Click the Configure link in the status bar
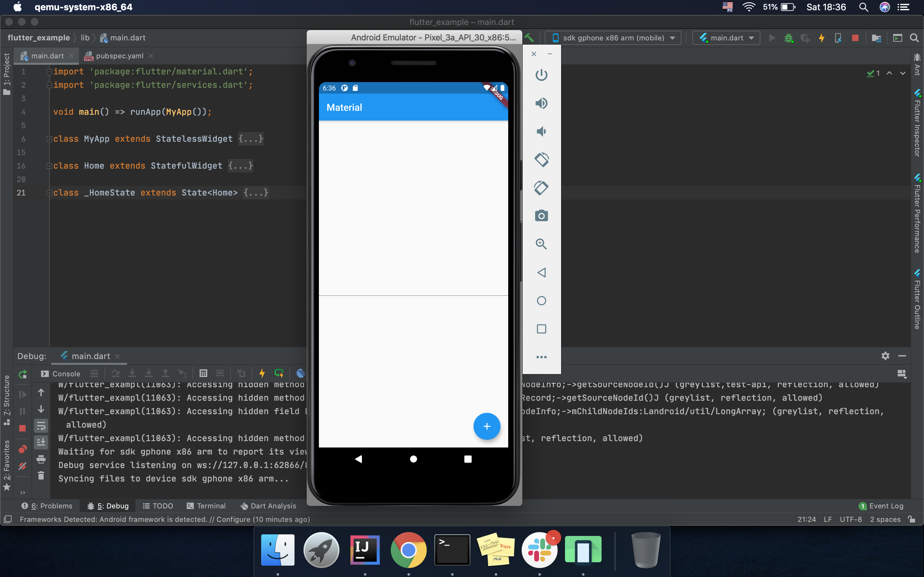The width and height of the screenshot is (924, 577). pos(234,519)
